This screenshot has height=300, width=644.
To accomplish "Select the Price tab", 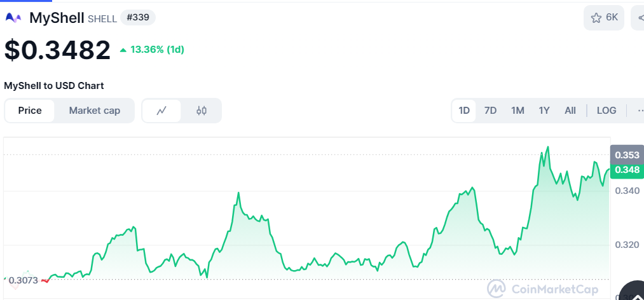I will pos(30,111).
